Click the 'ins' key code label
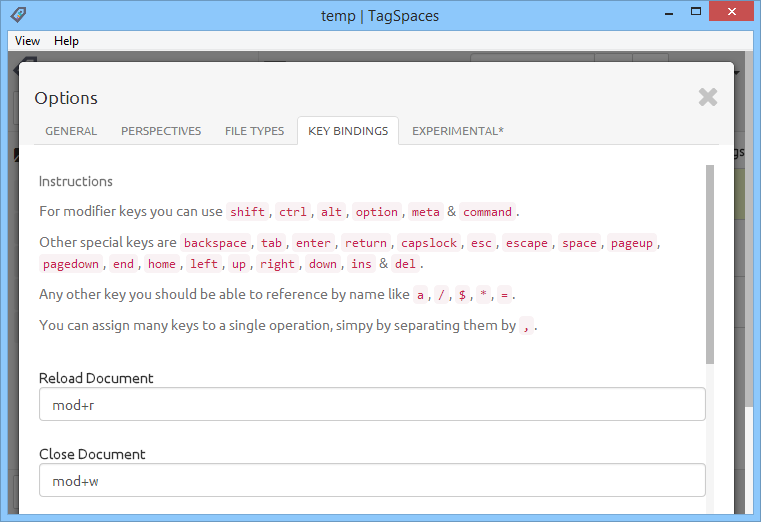Image resolution: width=761 pixels, height=522 pixels. 362,264
